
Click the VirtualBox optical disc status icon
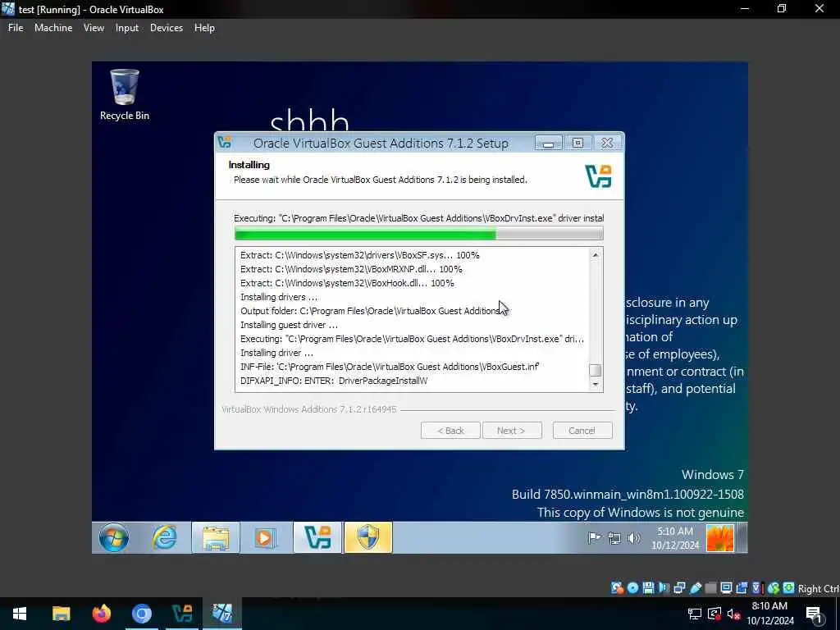coord(632,588)
